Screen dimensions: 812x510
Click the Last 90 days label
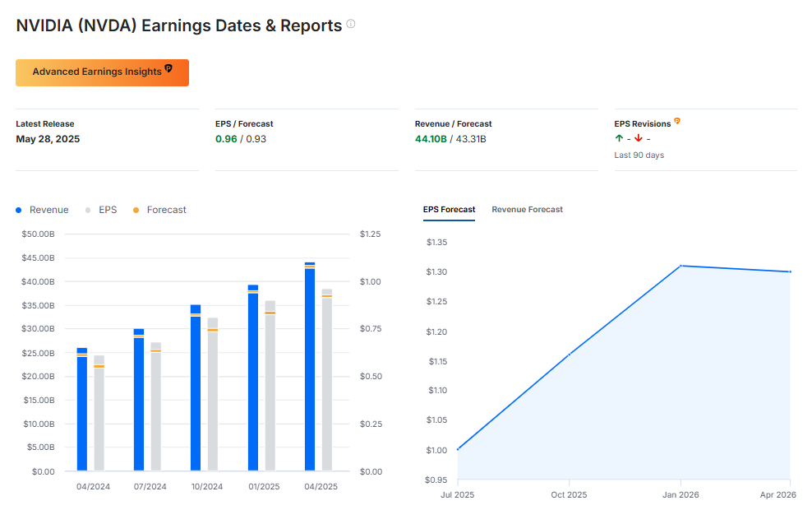(x=639, y=155)
